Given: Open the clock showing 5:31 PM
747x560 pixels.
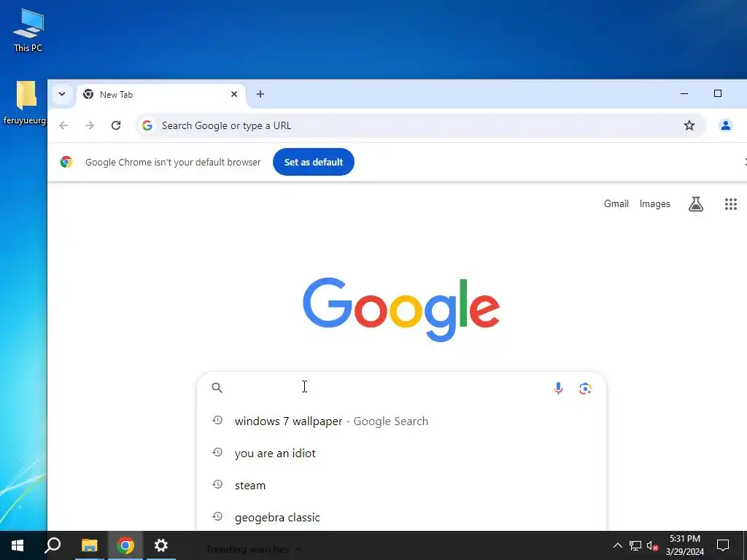Looking at the screenshot, I should [x=684, y=545].
